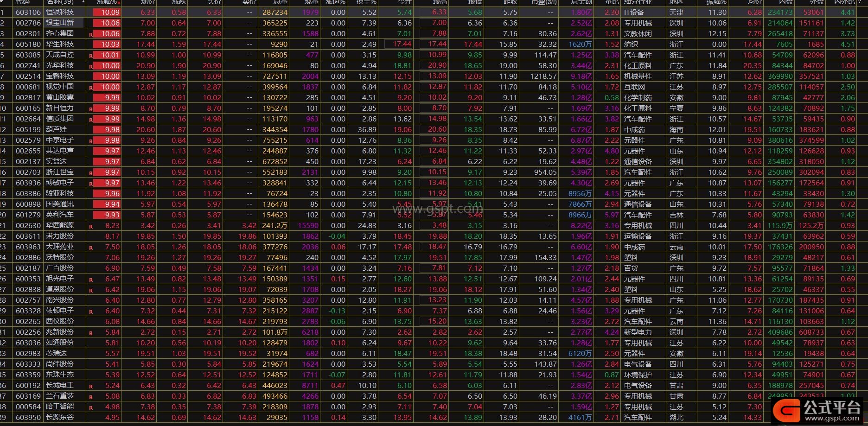
Task: Open stock 依顿电子
Action: (x=60, y=311)
